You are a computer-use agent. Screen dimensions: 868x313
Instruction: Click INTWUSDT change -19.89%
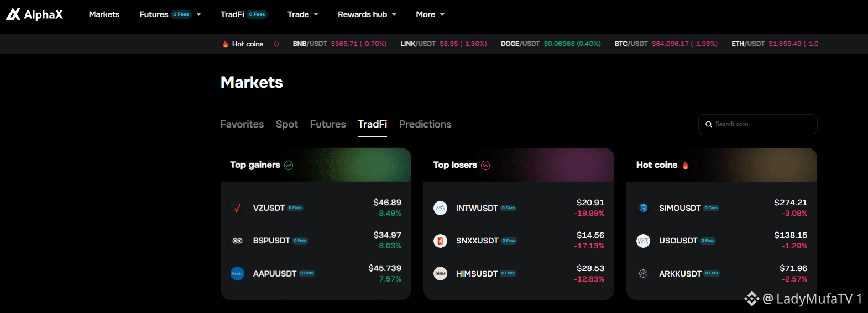point(589,213)
